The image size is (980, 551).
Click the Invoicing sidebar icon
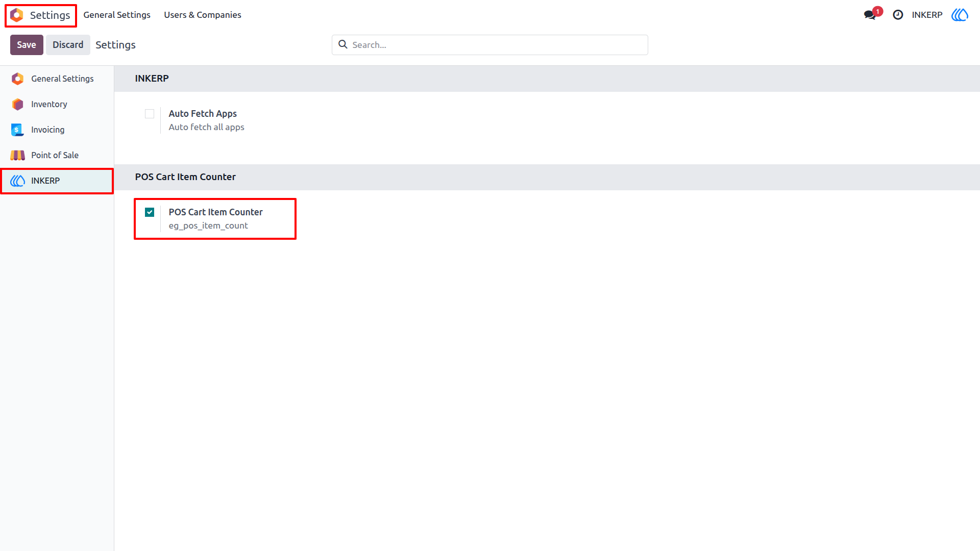click(17, 130)
